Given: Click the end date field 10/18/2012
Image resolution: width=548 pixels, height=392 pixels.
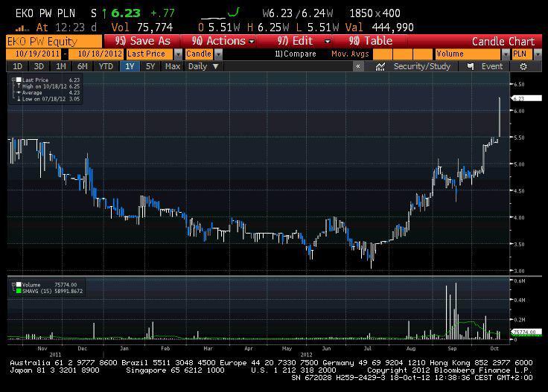Looking at the screenshot, I should pos(96,54).
